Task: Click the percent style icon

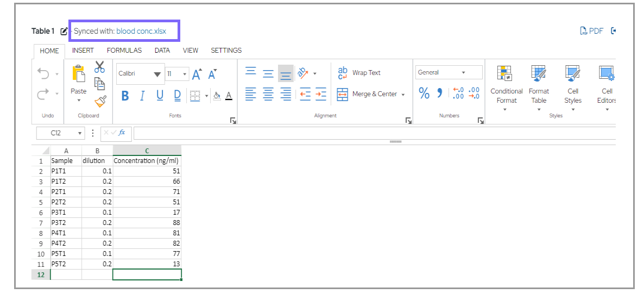Action: pyautogui.click(x=424, y=93)
